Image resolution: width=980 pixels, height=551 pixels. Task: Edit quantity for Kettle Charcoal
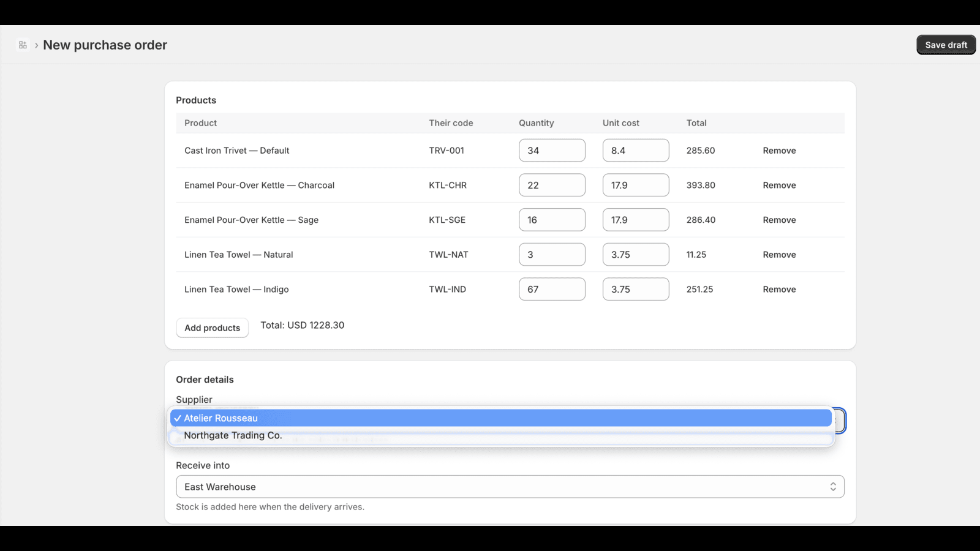tap(552, 185)
